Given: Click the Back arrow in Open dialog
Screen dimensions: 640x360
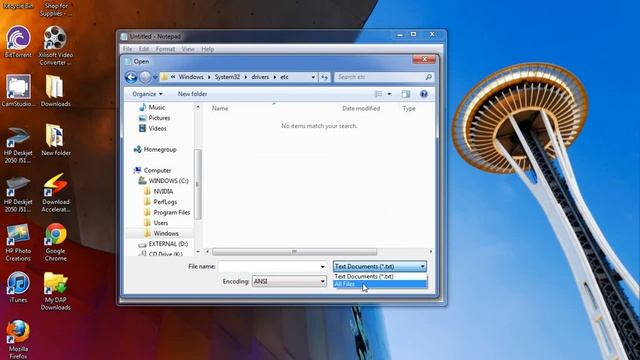Looking at the screenshot, I should coord(131,77).
